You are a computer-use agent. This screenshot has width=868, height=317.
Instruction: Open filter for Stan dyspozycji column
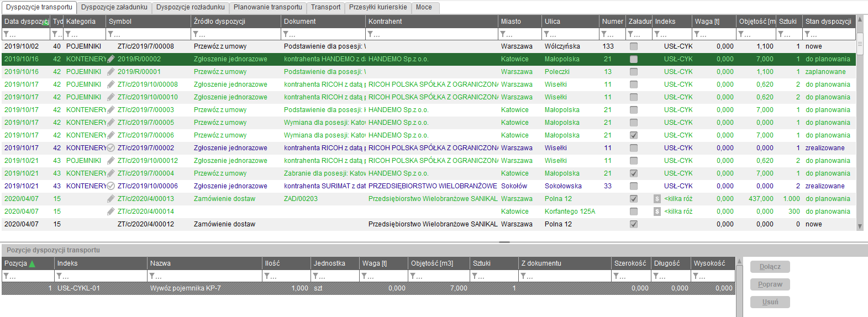point(808,34)
